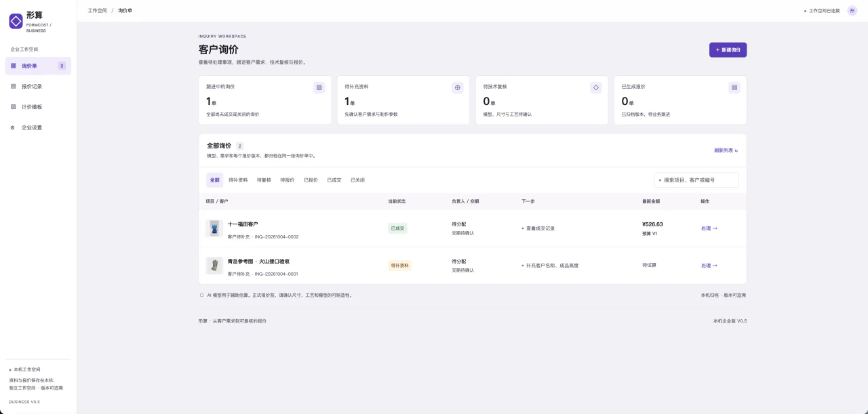Click 处理 for 十一福田客户

tap(709, 228)
